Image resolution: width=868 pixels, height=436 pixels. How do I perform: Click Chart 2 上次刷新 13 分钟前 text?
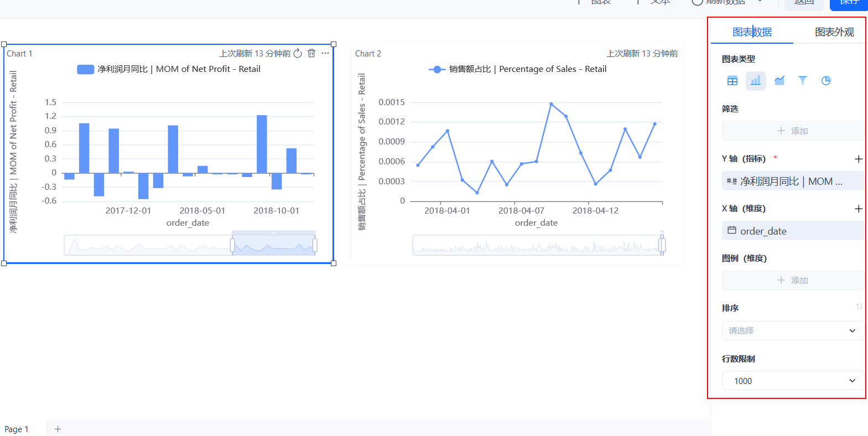tap(642, 54)
